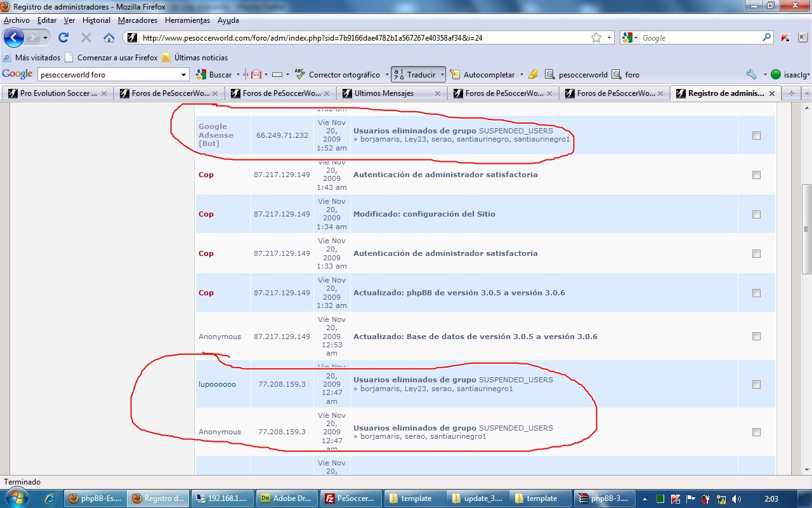Viewport: 812px width, 508px height.
Task: Tick checkbox for Cop 1:43 am autenticación row
Action: coord(756,175)
